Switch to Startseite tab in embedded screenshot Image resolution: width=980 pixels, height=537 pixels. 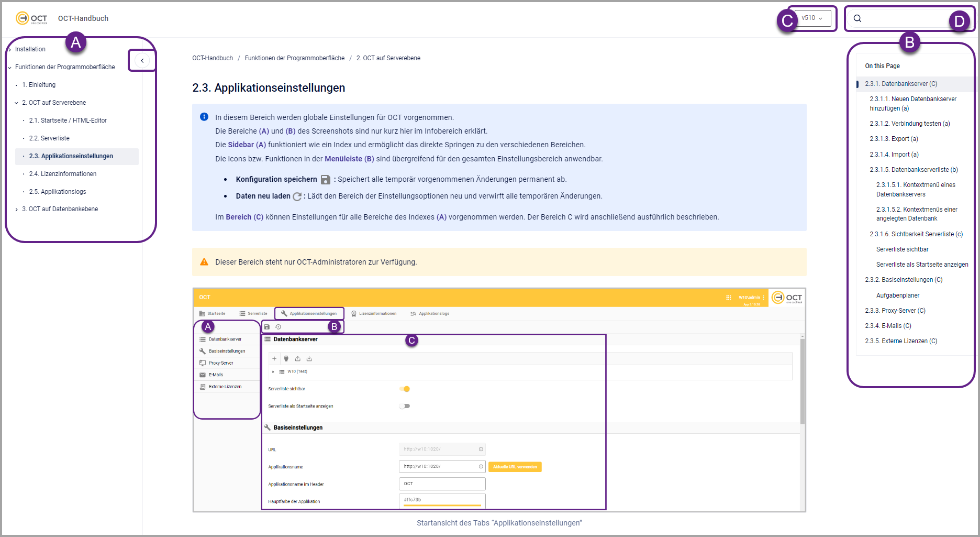(212, 314)
